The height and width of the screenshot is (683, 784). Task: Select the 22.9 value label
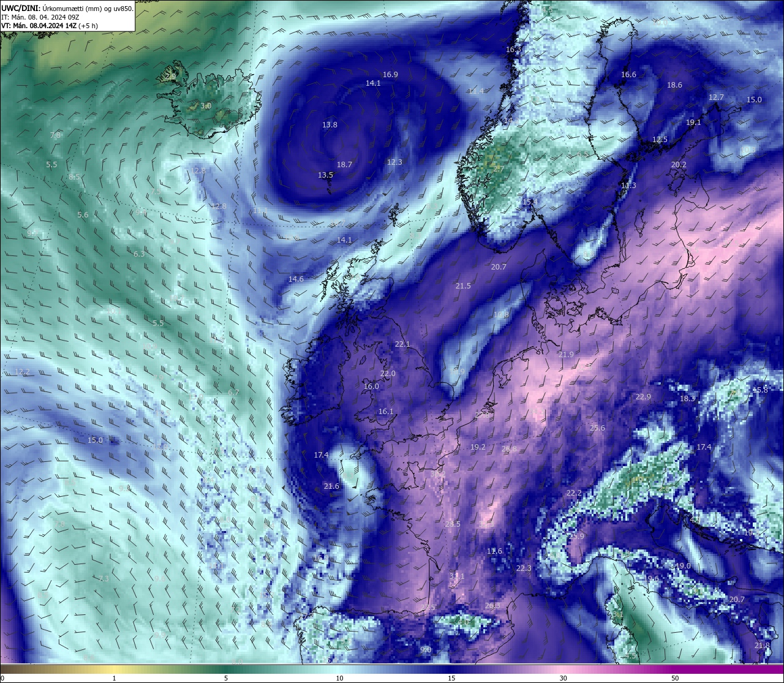[643, 397]
